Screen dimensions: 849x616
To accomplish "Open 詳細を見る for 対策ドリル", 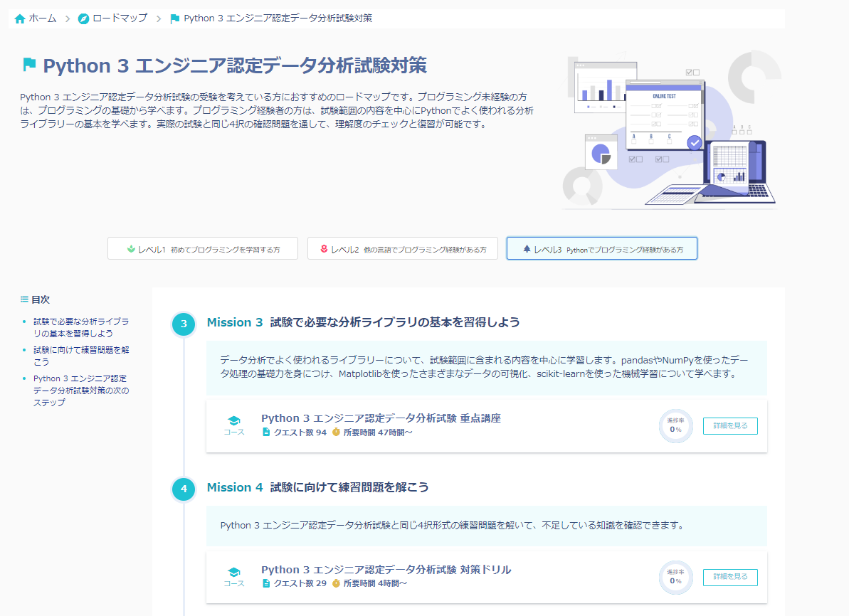I will tap(729, 577).
